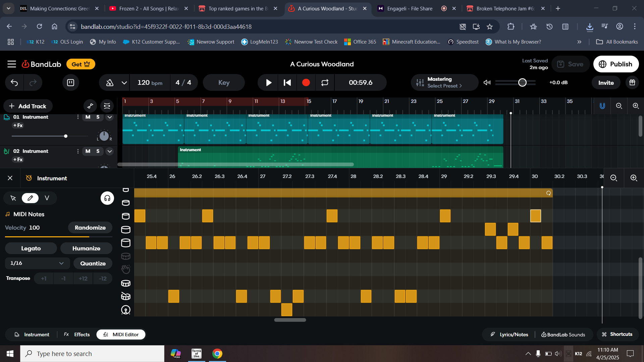Click the headphones preview icon

pos(107,198)
